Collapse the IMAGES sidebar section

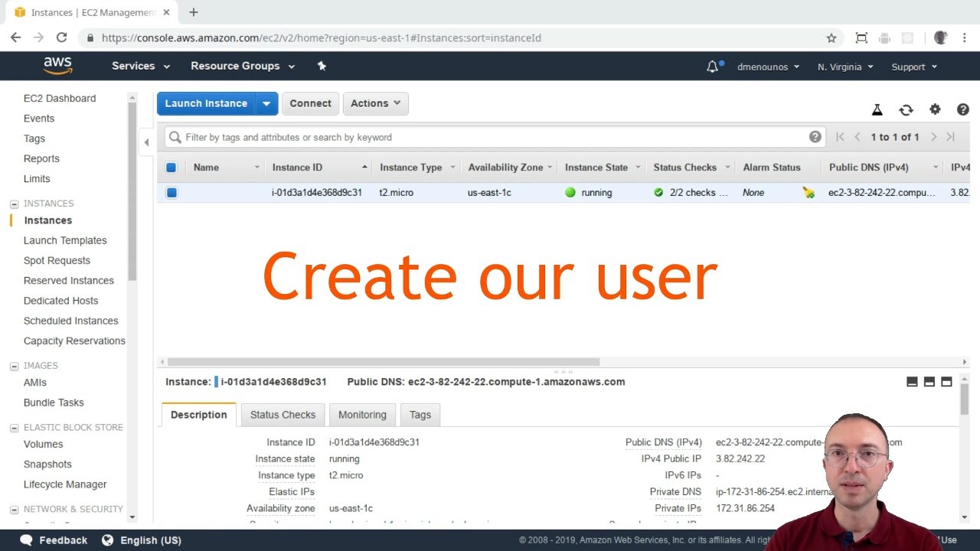14,367
